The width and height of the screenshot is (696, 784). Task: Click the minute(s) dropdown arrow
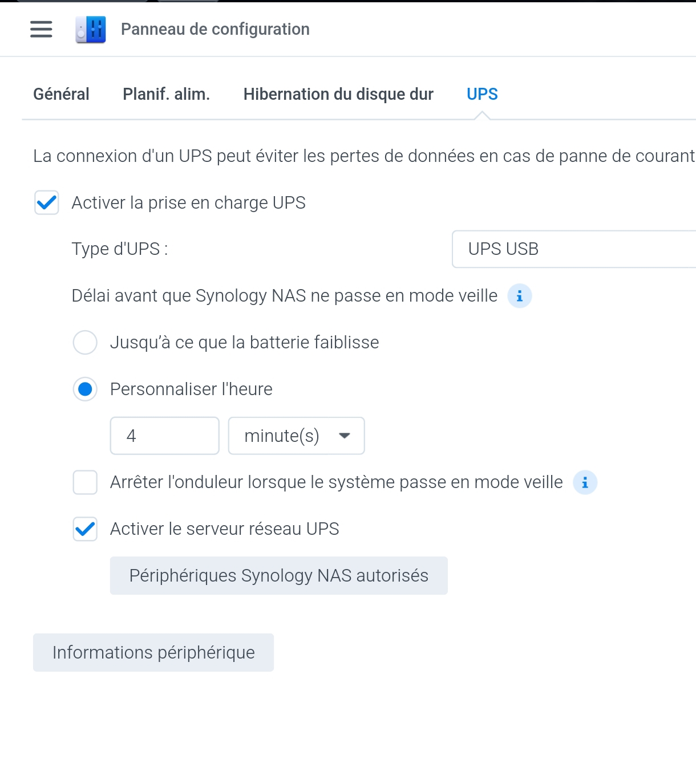click(344, 436)
